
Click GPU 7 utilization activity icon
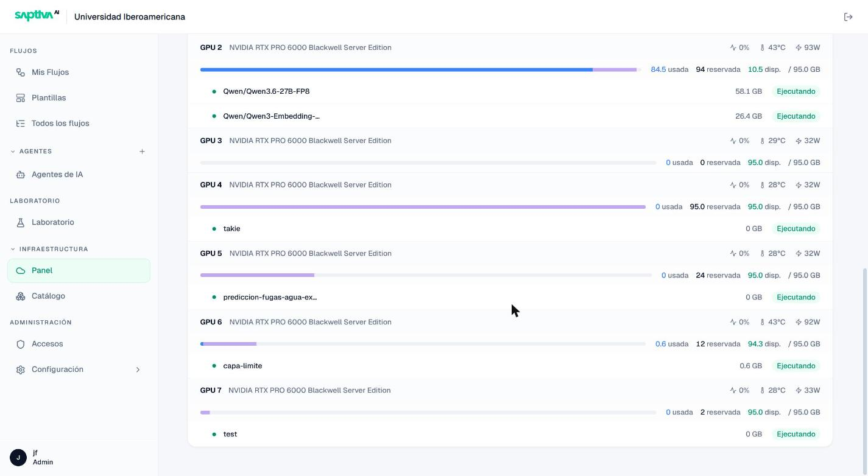pos(733,391)
